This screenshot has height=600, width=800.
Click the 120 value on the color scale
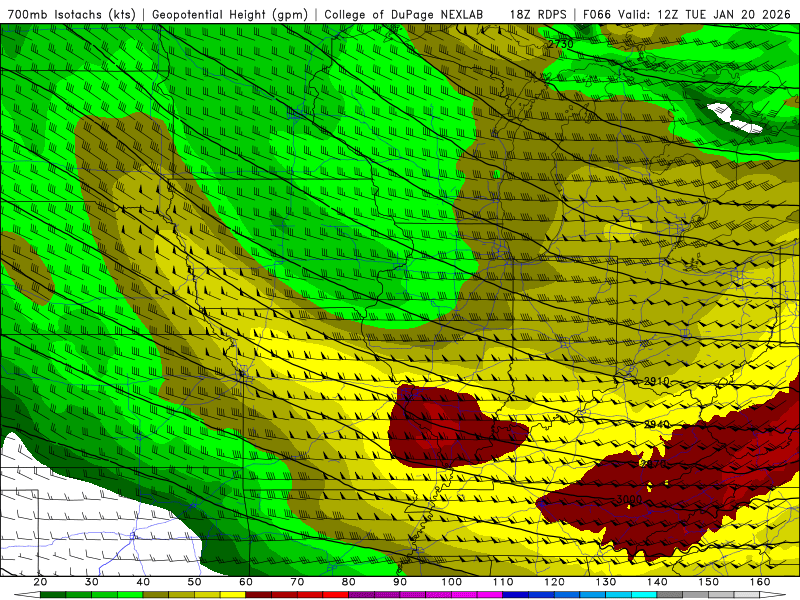[x=554, y=582]
